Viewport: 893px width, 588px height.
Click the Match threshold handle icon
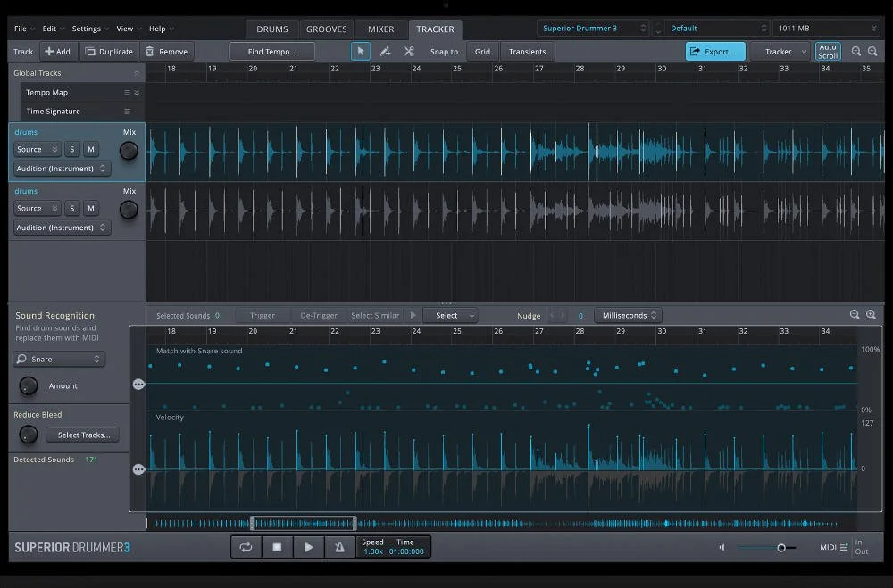coord(139,385)
